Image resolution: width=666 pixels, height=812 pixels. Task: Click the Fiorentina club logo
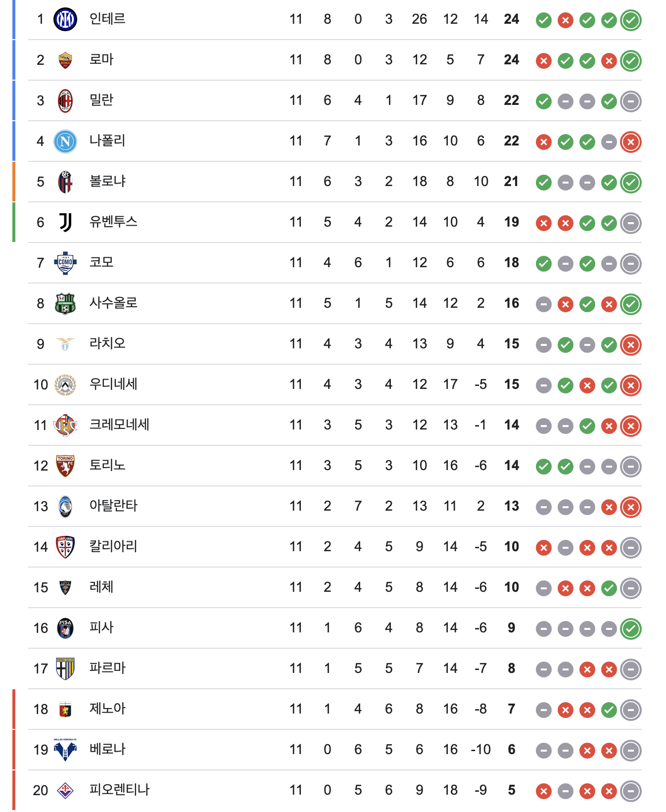point(65,790)
